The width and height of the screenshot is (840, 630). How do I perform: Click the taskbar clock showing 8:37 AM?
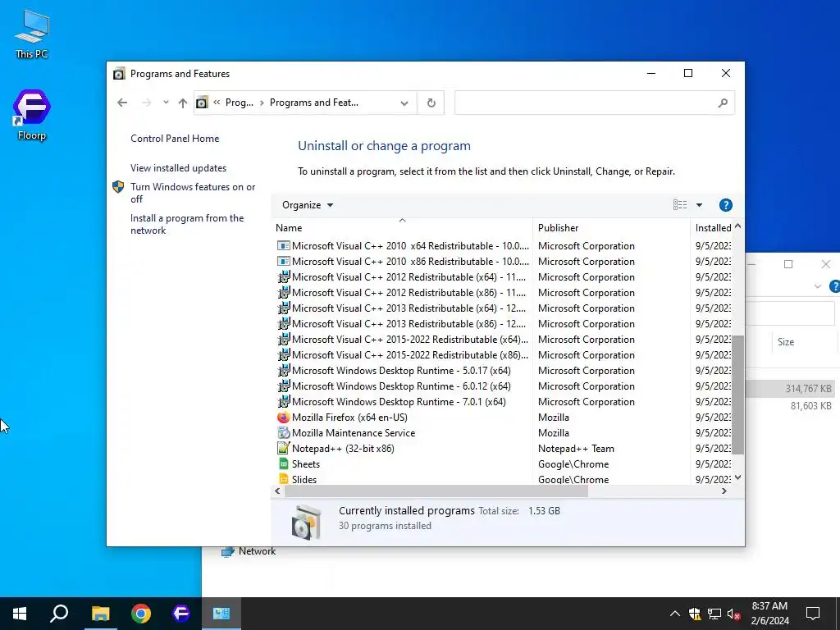tap(769, 614)
